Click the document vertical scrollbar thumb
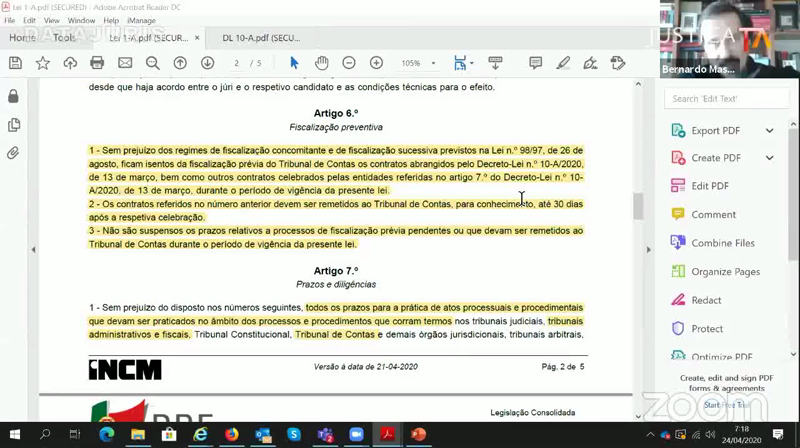800x448 pixels. pyautogui.click(x=638, y=205)
